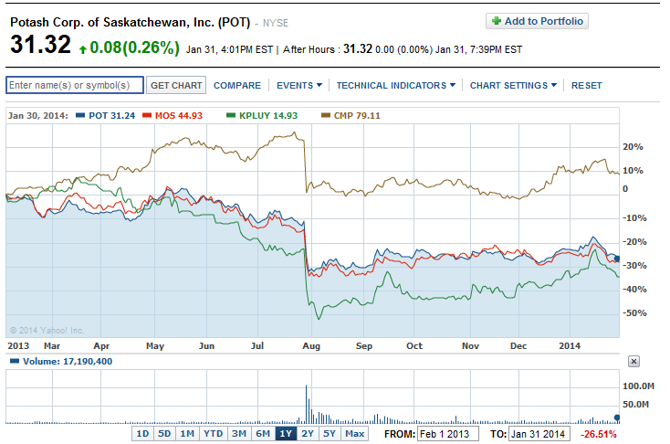The image size is (670, 444).
Task: Click the blue Volume legend icon
Action: tap(15, 362)
